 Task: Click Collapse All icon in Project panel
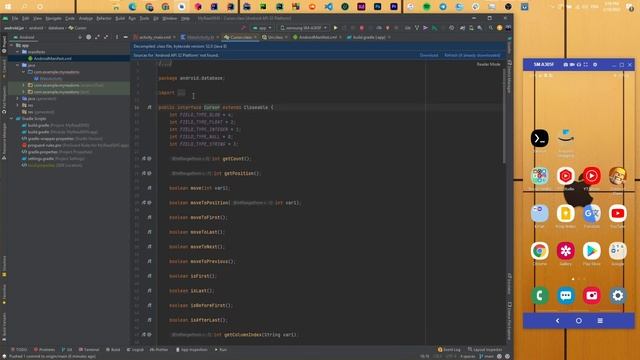106,37
